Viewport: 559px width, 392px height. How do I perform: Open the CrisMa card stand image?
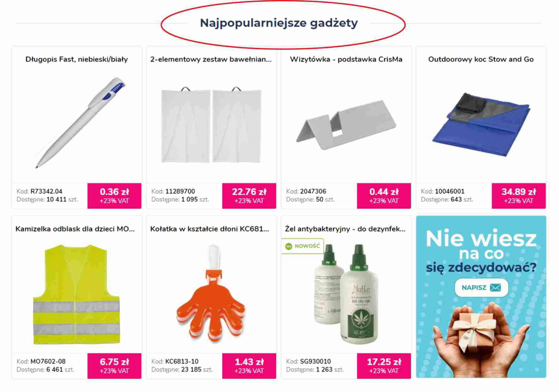point(346,125)
